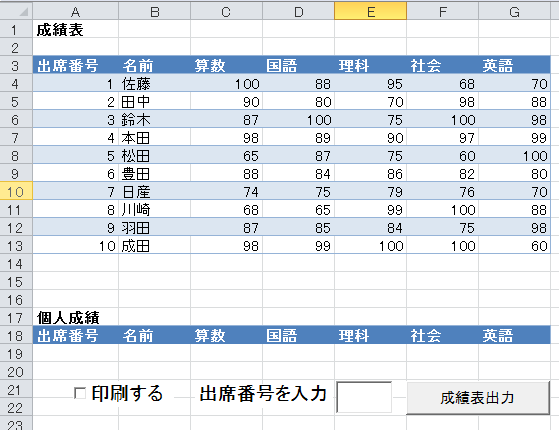Select row 3 header
The width and height of the screenshot is (559, 430).
(x=16, y=65)
